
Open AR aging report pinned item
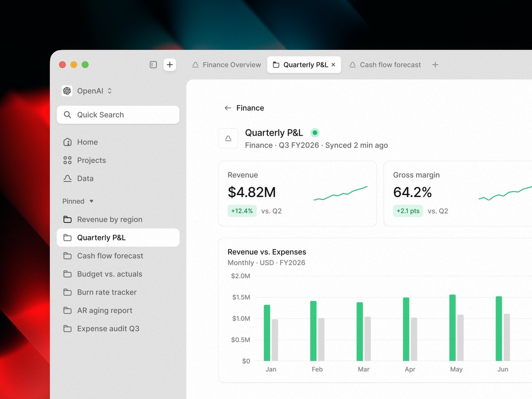[x=118, y=310]
